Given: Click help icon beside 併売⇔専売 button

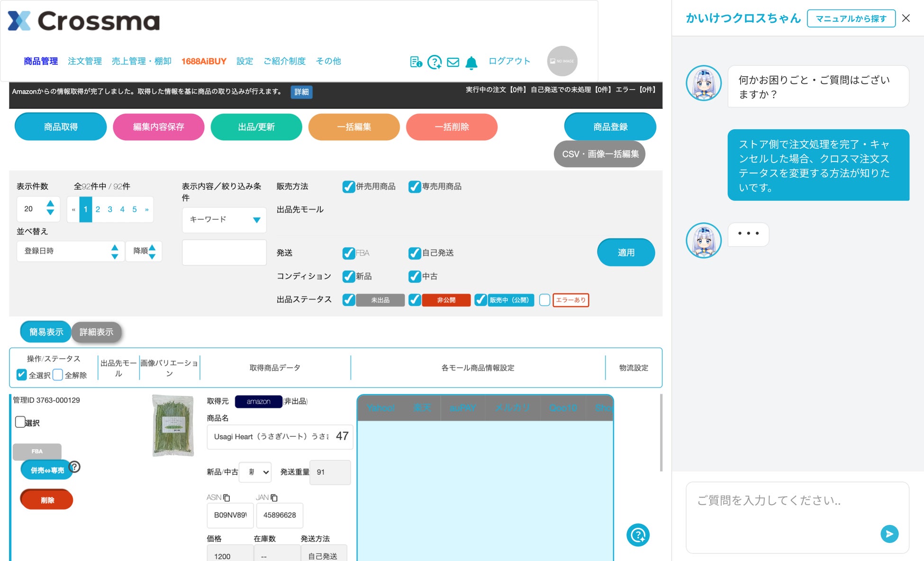Looking at the screenshot, I should click(x=75, y=467).
